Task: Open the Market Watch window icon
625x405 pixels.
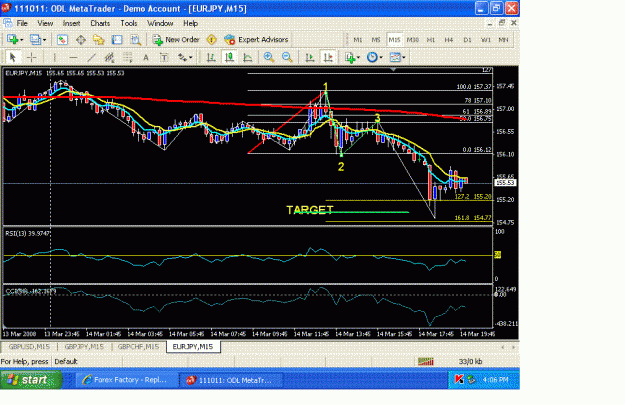Action: pos(62,39)
